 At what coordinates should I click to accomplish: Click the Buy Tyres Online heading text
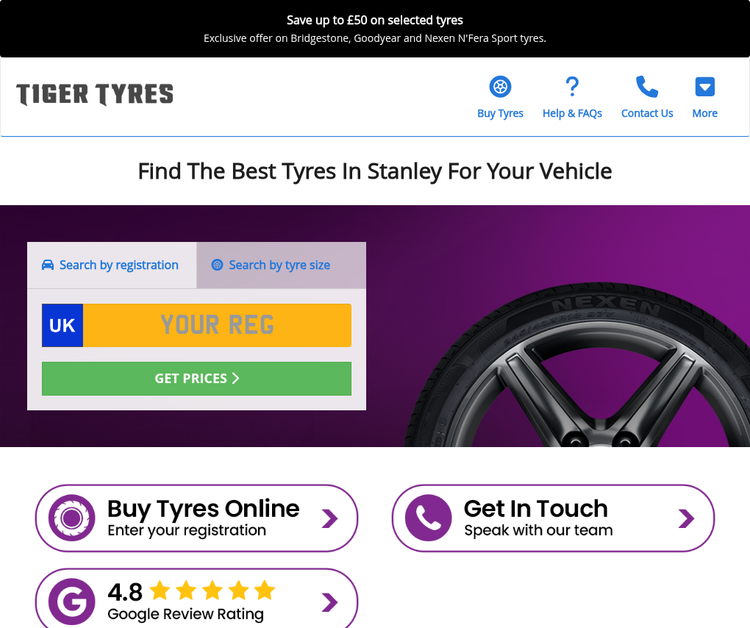[x=203, y=509]
